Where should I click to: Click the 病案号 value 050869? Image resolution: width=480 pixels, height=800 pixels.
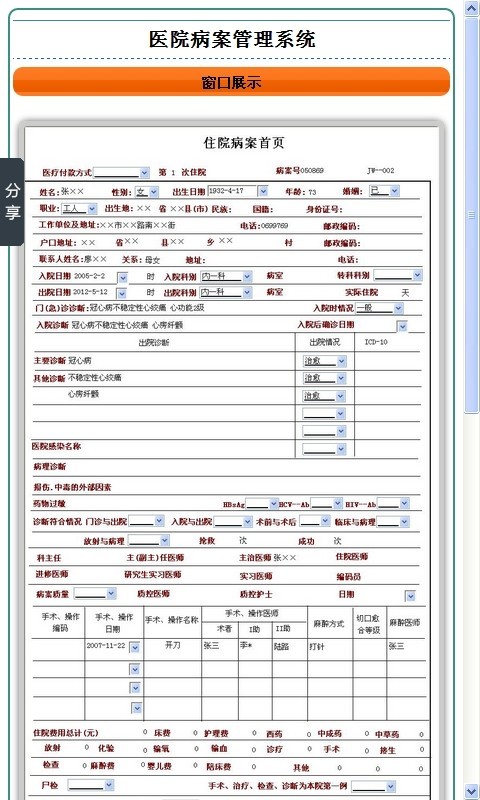click(x=312, y=170)
